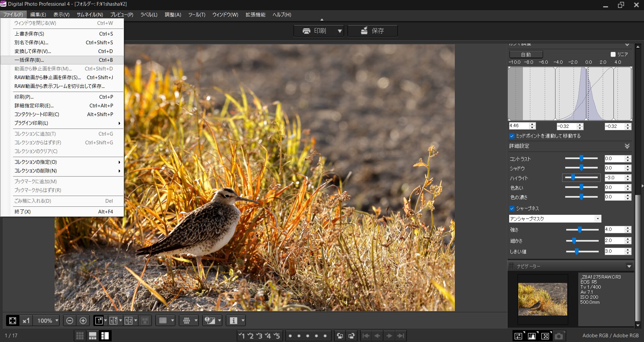The height and width of the screenshot is (342, 644).
Task: Toggle the シャープネス checkbox
Action: (512, 208)
